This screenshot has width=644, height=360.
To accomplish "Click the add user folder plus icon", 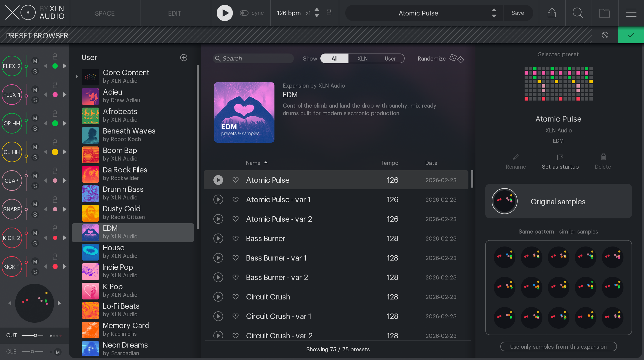I will click(x=184, y=58).
